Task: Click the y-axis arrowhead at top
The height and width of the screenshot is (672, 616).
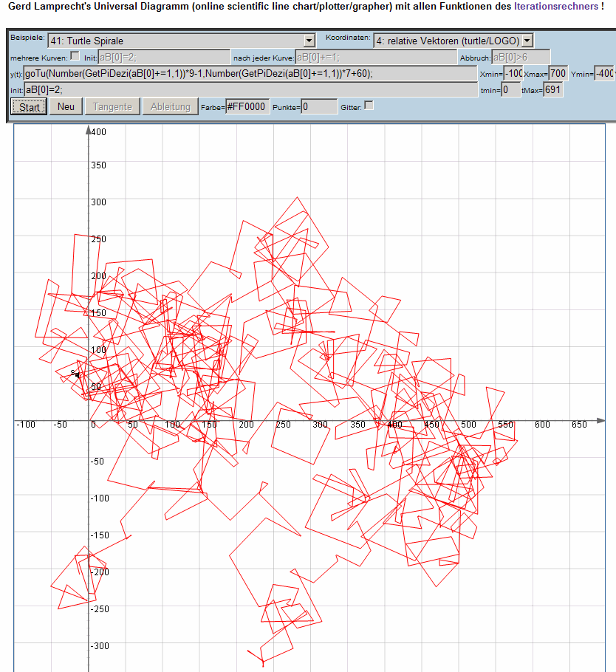Action: (89, 130)
